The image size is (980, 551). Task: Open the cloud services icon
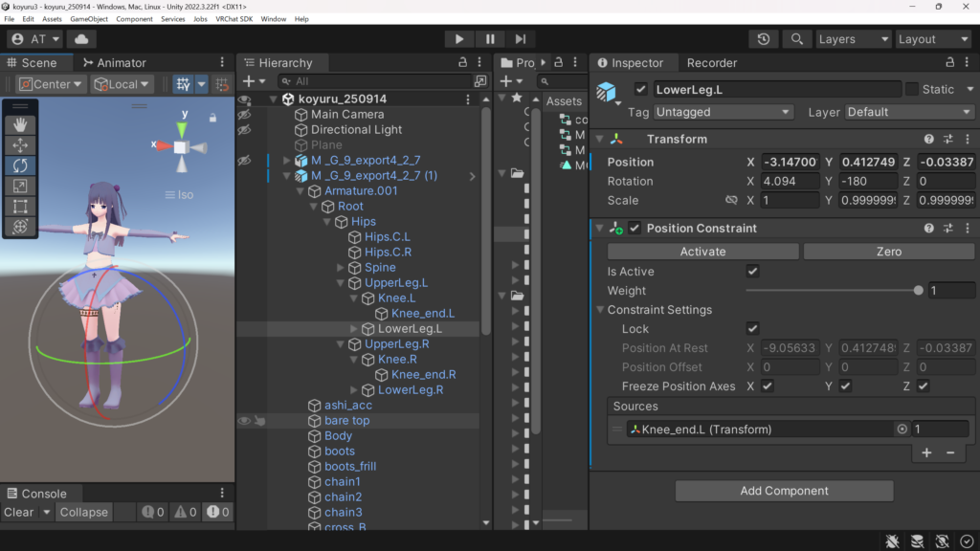81,38
